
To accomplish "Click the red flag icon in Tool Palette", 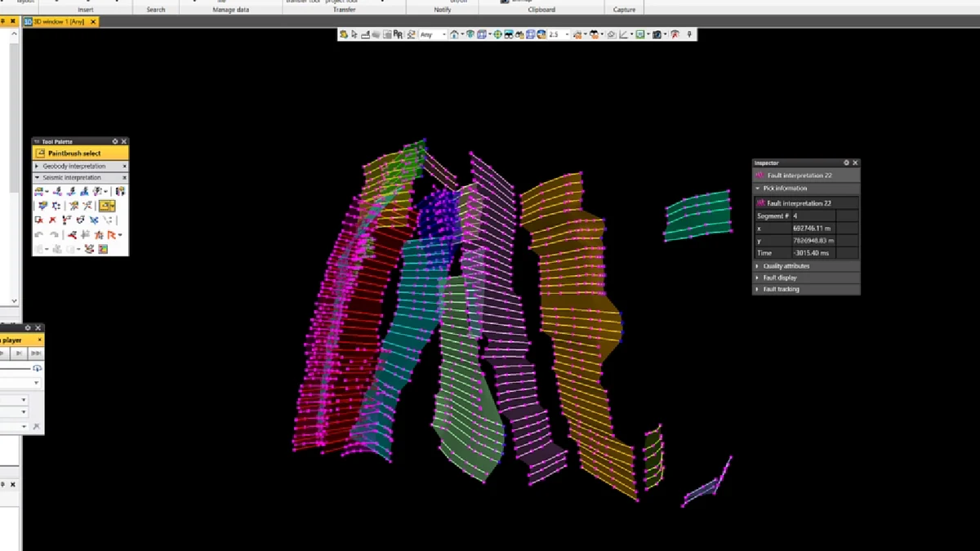I will click(x=112, y=234).
